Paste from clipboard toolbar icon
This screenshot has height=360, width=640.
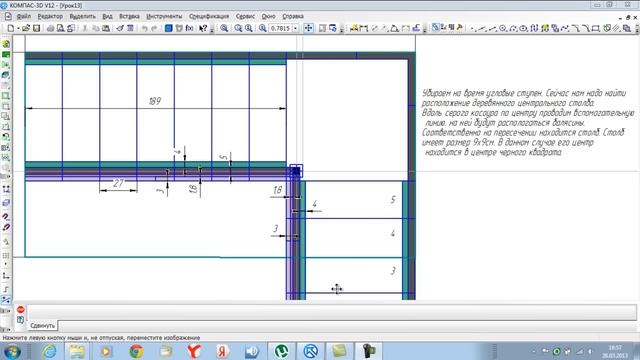point(106,28)
